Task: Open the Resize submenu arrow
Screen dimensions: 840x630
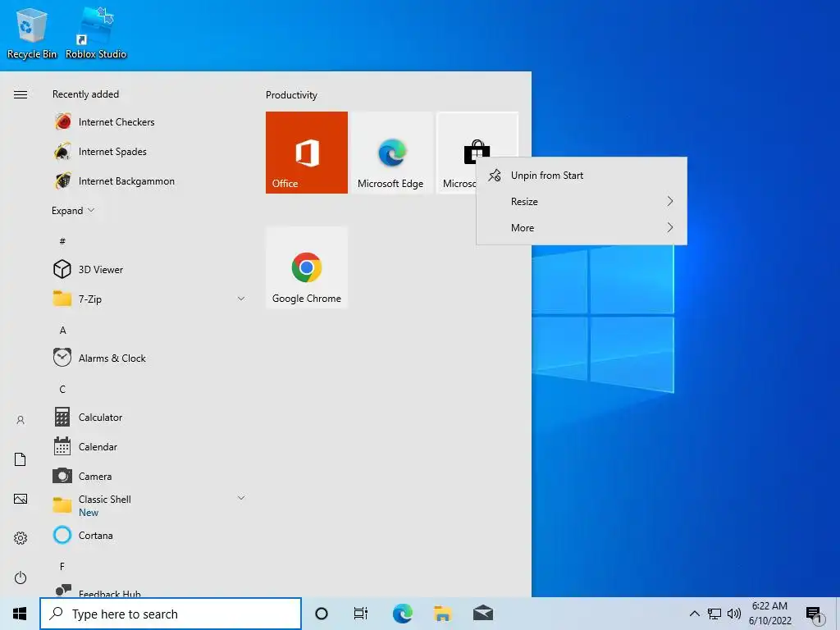Action: pyautogui.click(x=669, y=201)
